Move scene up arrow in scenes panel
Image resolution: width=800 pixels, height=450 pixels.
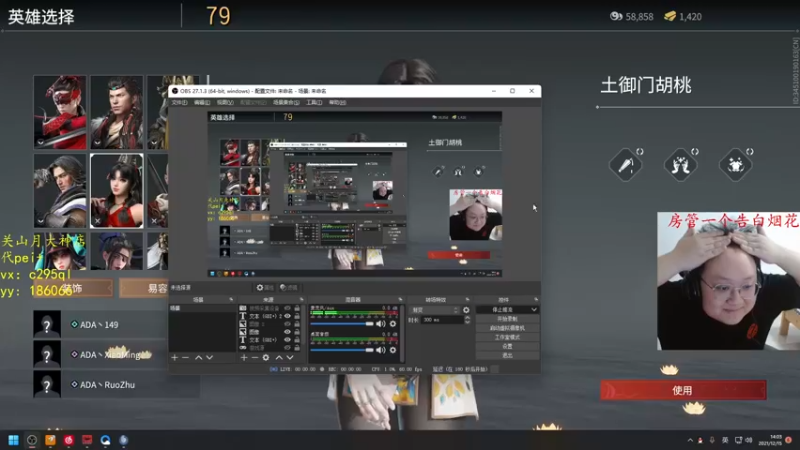click(x=198, y=358)
